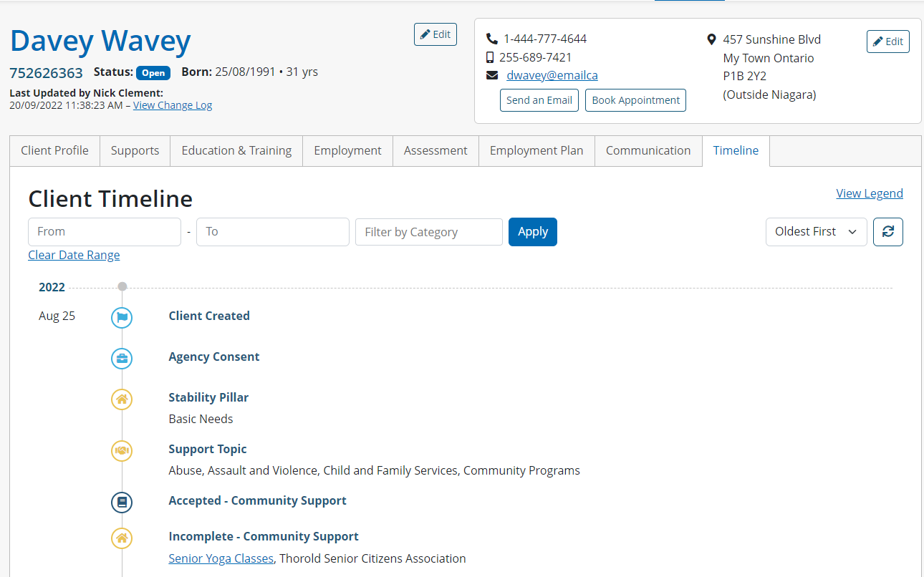
Task: Click the Book Appointment button
Action: click(x=635, y=100)
